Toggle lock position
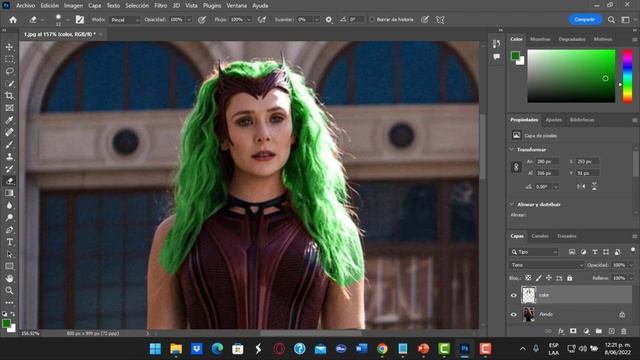Image resolution: width=640 pixels, height=360 pixels. 549,278
